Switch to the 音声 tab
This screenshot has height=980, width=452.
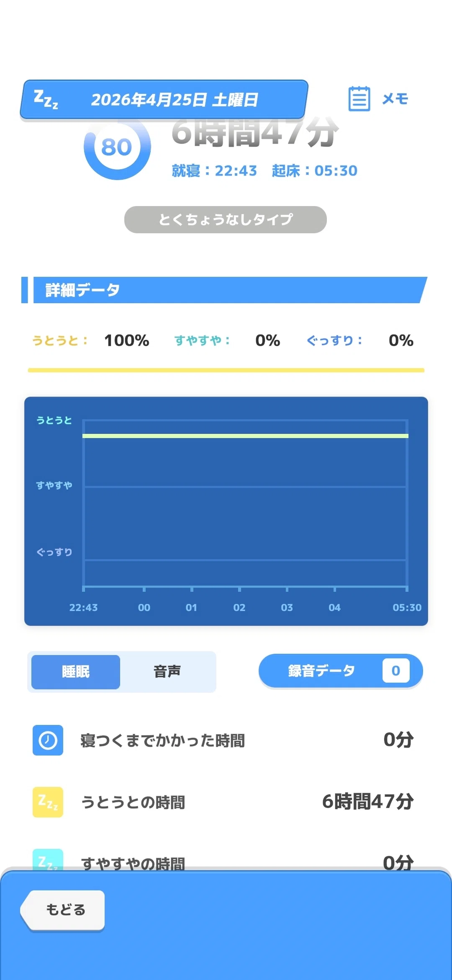[x=167, y=672]
